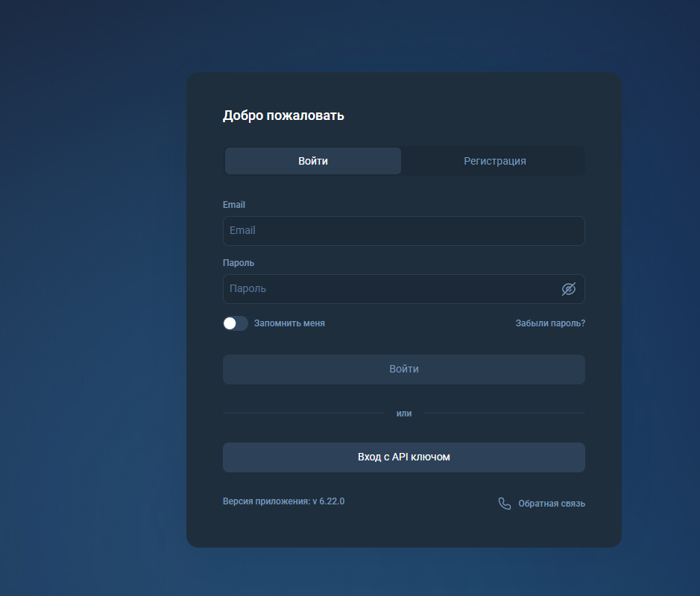Image resolution: width=700 pixels, height=596 pixels.
Task: Click the Добро пожаловать heading
Action: (x=283, y=115)
